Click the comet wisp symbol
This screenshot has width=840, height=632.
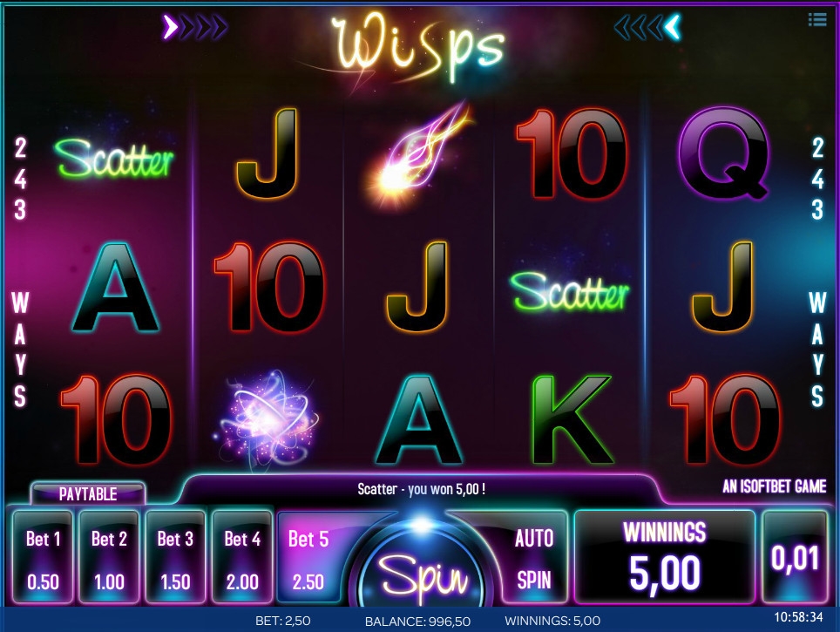point(419,153)
